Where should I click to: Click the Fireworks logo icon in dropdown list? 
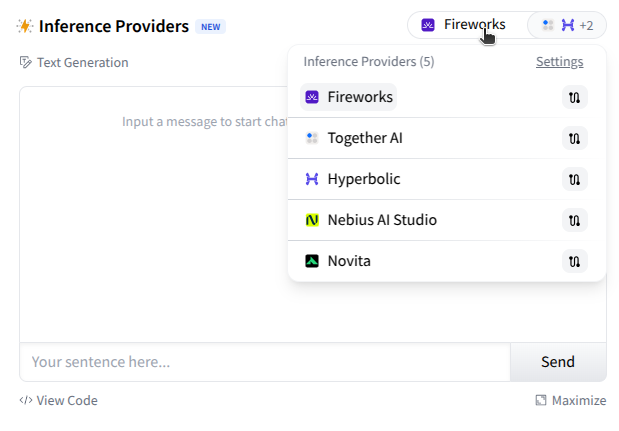coord(312,97)
